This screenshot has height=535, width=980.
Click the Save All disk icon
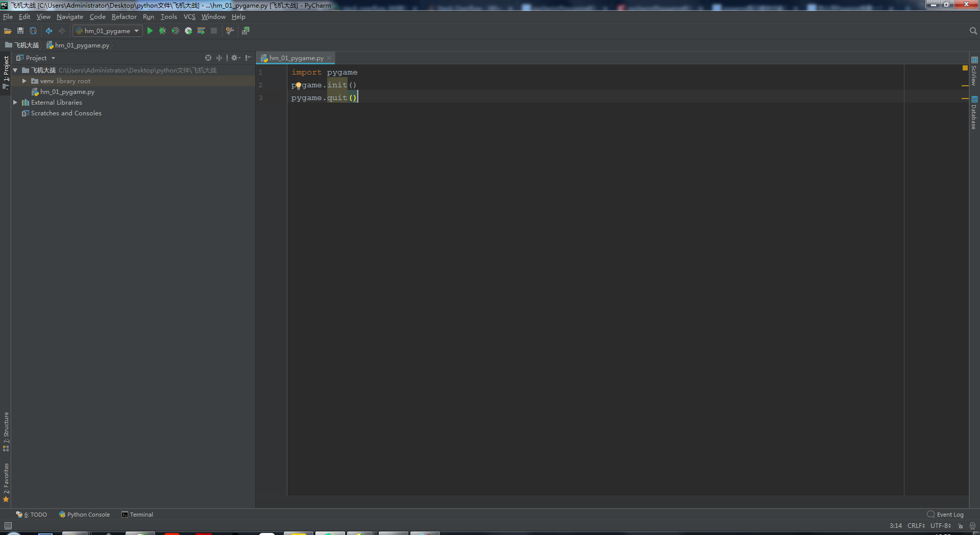[x=20, y=31]
